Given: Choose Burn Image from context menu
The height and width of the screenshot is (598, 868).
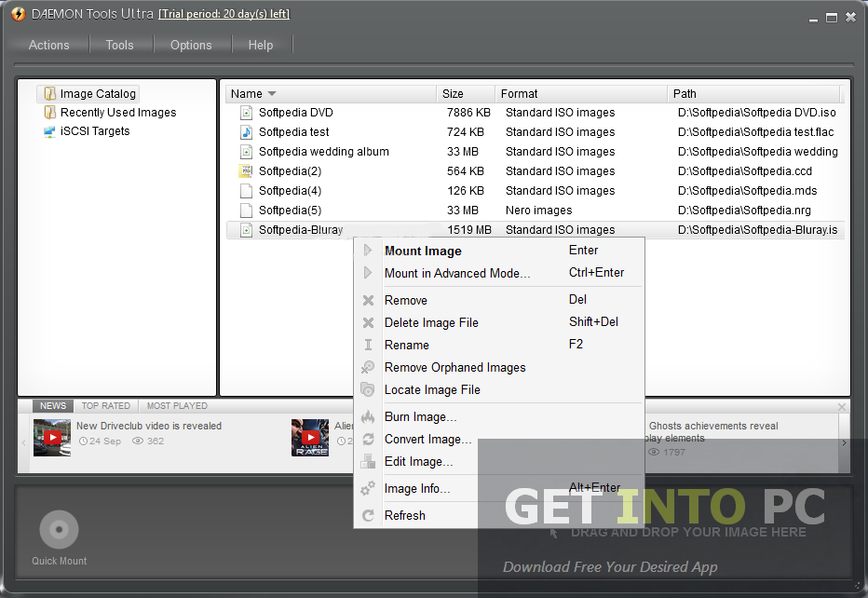Looking at the screenshot, I should click(x=499, y=416).
